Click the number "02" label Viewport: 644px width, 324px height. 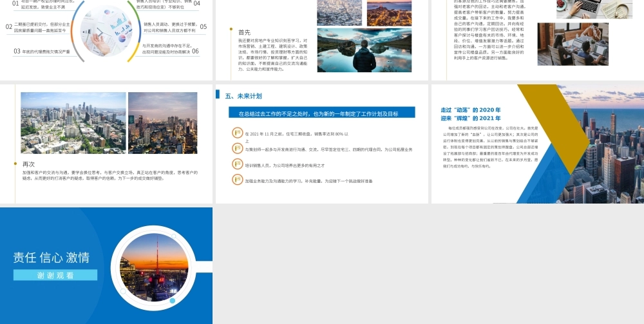tap(9, 27)
